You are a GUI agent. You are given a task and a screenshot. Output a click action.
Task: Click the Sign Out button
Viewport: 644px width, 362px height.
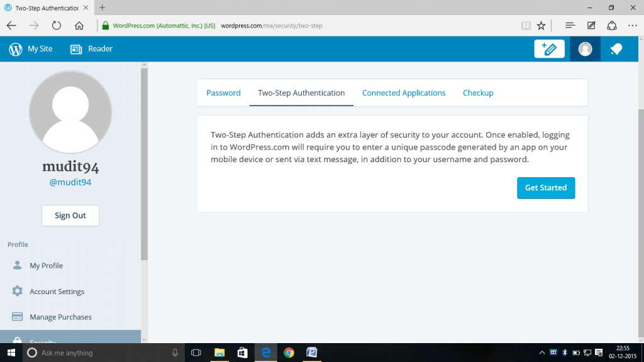click(x=70, y=216)
